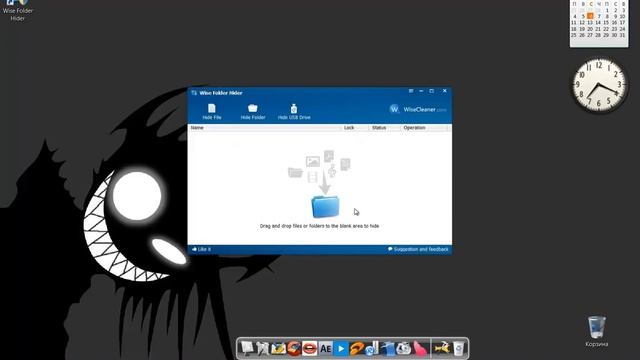Screen dimensions: 640x360
Task: Open Suggestion and feedback link
Action: 418,249
